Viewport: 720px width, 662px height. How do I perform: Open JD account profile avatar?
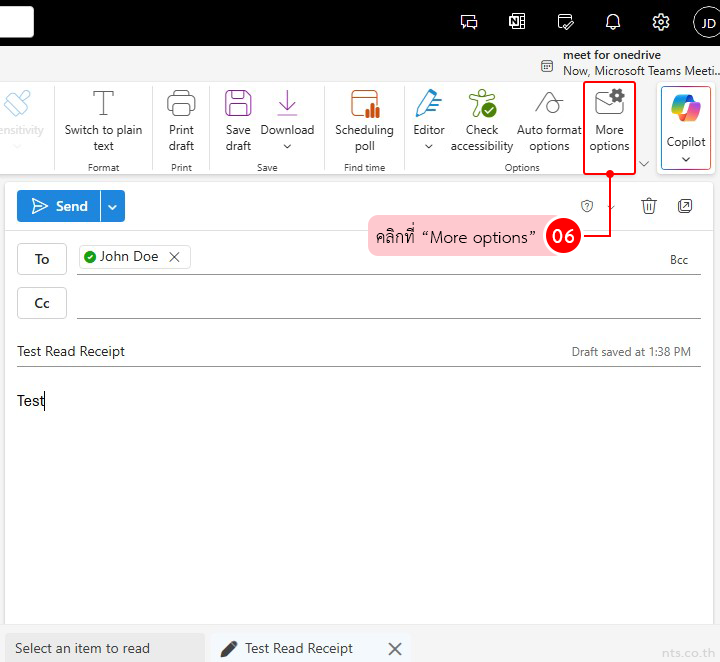coord(707,22)
